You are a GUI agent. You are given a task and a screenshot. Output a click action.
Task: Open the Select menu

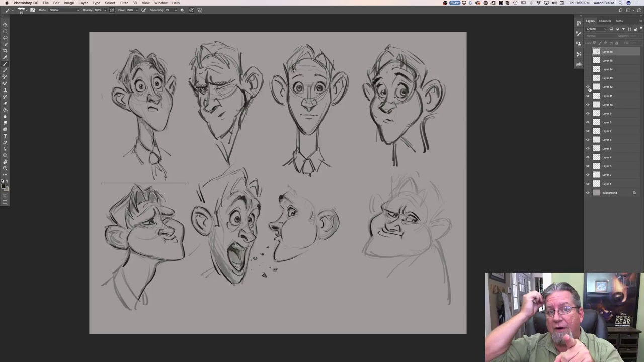click(110, 3)
